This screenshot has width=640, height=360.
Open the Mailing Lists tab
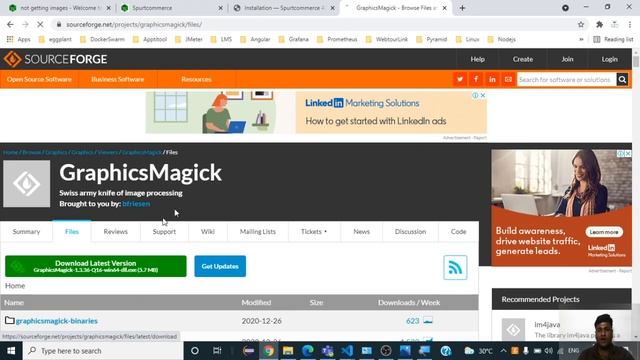pos(258,231)
